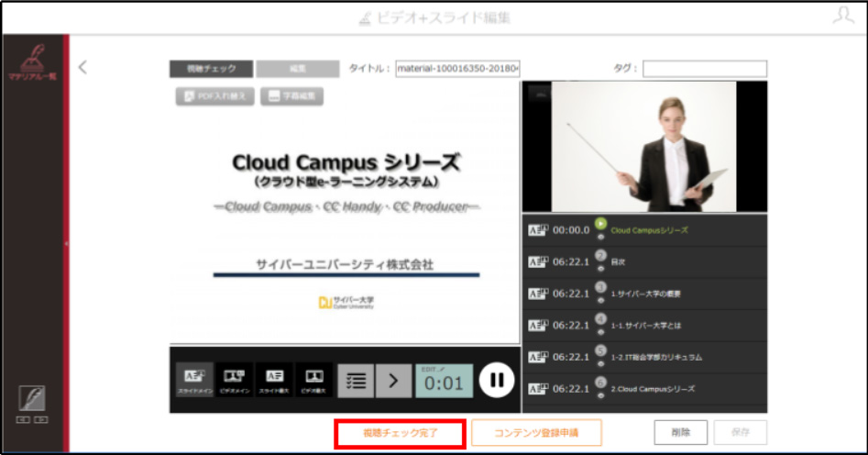
Task: Click the EDIT time display 0:01
Action: (445, 381)
